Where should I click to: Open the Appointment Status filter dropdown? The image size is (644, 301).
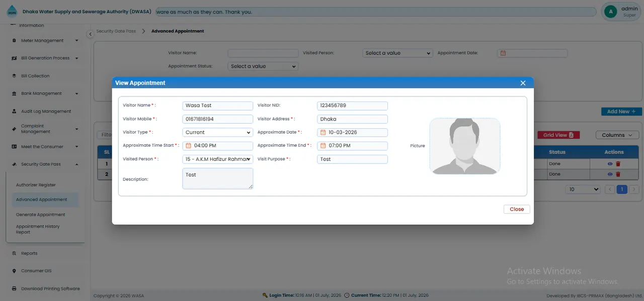point(263,66)
